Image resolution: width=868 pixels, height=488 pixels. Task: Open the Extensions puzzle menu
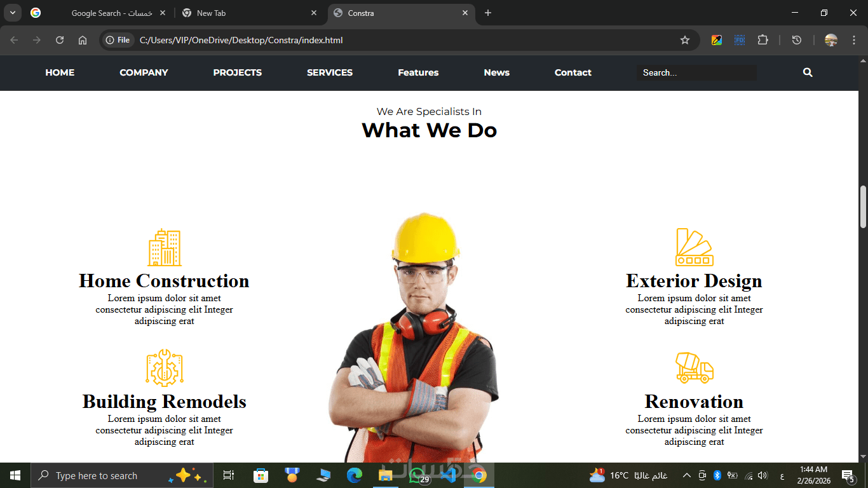[763, 40]
